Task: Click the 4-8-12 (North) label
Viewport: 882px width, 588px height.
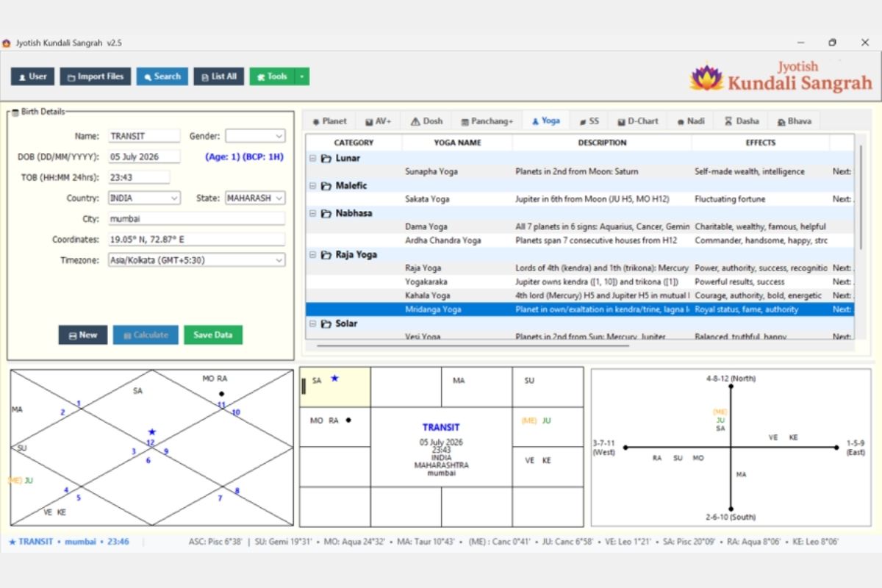Action: pos(731,379)
